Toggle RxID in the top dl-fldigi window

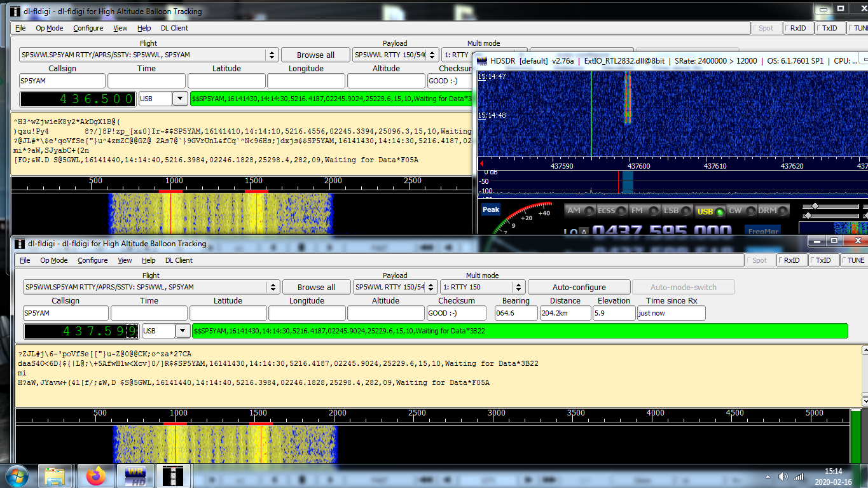click(x=797, y=28)
